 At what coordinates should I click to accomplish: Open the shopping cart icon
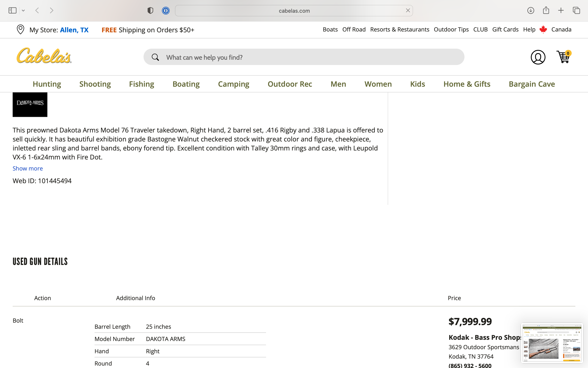coord(564,57)
